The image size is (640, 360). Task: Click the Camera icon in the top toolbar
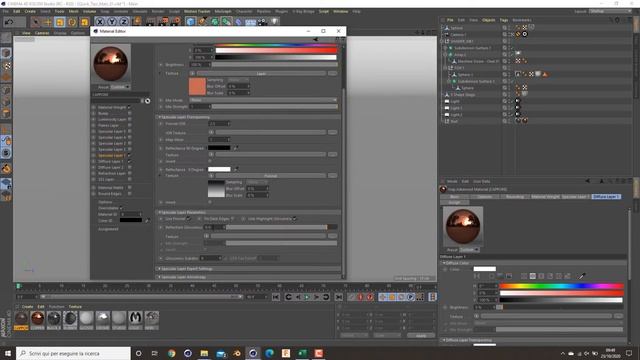[x=262, y=22]
